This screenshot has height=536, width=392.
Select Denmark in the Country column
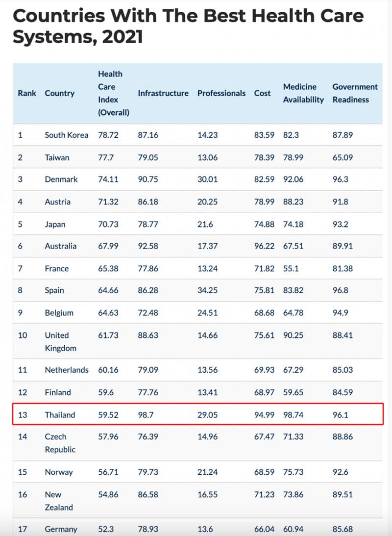click(x=61, y=179)
